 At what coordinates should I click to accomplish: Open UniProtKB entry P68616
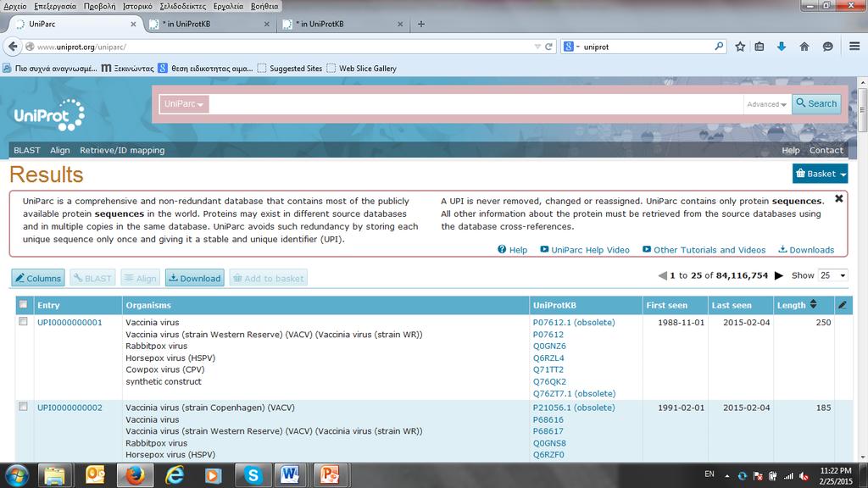tap(548, 419)
